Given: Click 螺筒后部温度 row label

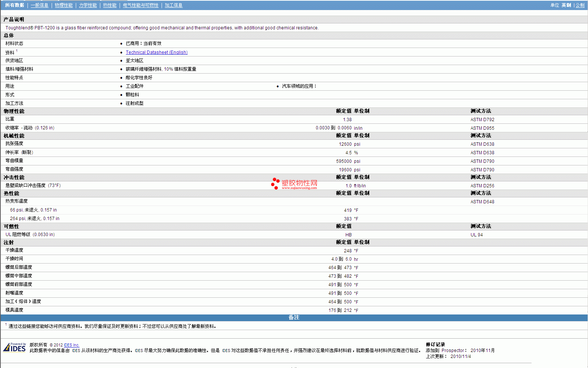Looking at the screenshot, I should (19, 267).
